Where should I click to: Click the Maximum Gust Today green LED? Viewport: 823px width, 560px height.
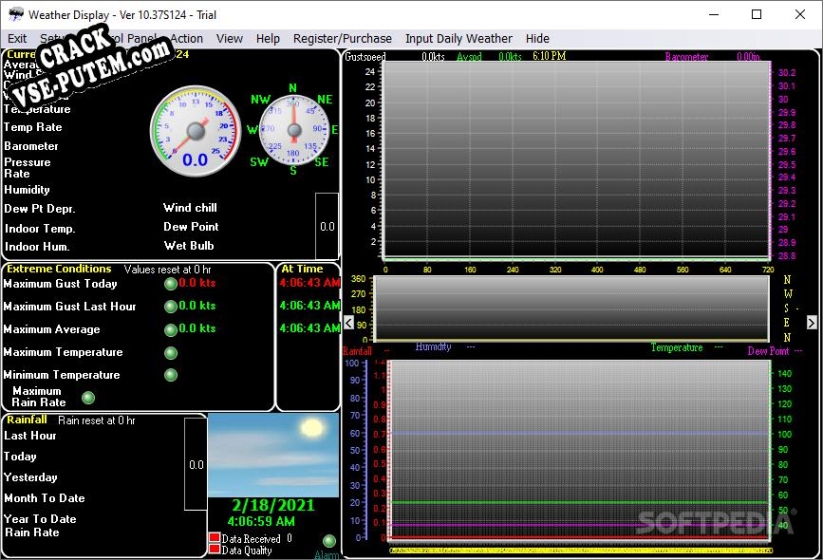[171, 284]
